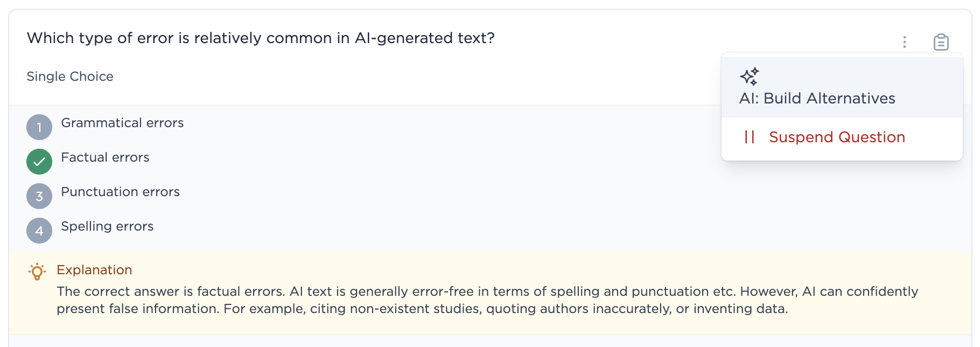Select option 3 number circle
This screenshot has width=980, height=347.
point(39,196)
